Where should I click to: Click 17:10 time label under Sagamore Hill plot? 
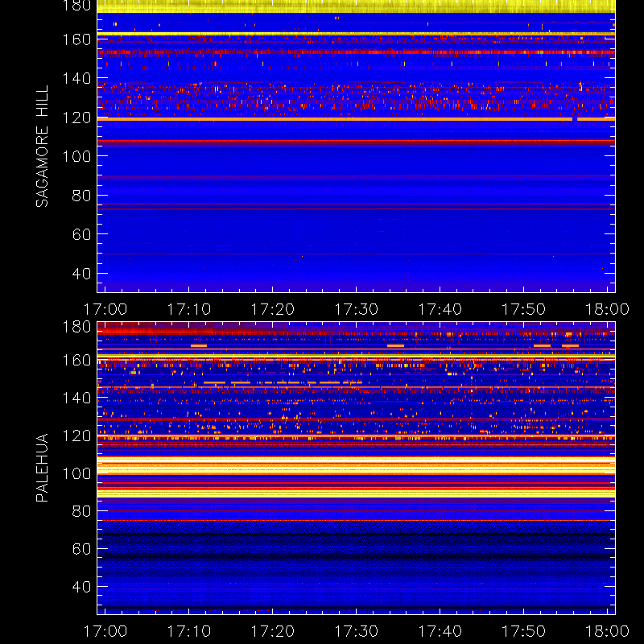[189, 309]
